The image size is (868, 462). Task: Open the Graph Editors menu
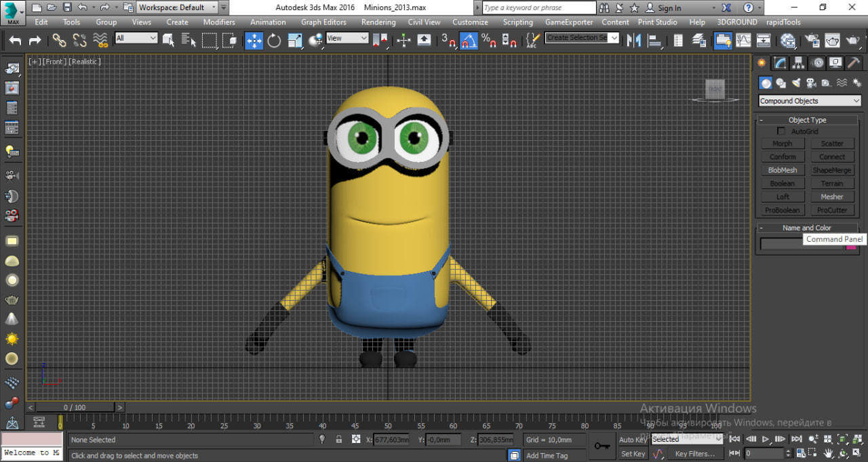pos(323,22)
